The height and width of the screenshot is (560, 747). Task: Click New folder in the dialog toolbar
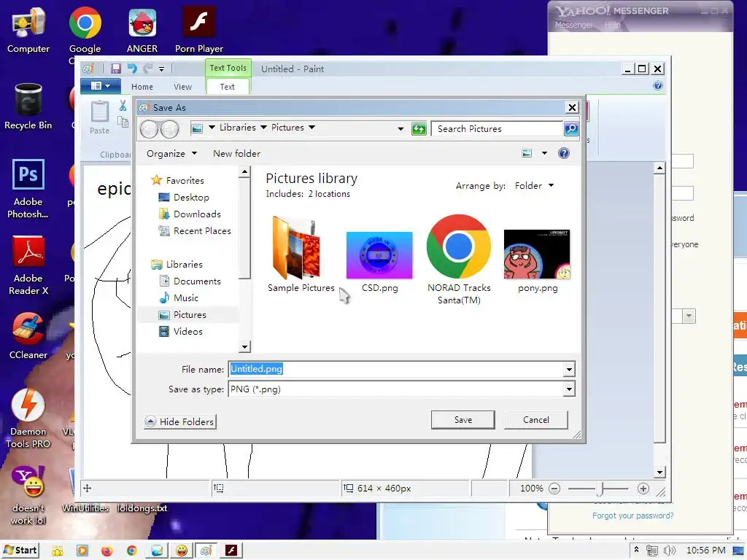pos(236,153)
